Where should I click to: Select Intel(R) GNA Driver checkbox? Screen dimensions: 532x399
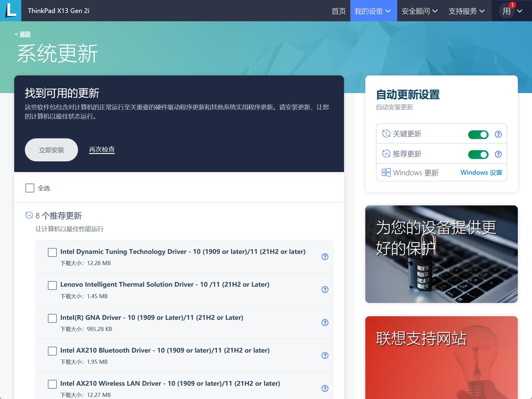click(x=52, y=318)
